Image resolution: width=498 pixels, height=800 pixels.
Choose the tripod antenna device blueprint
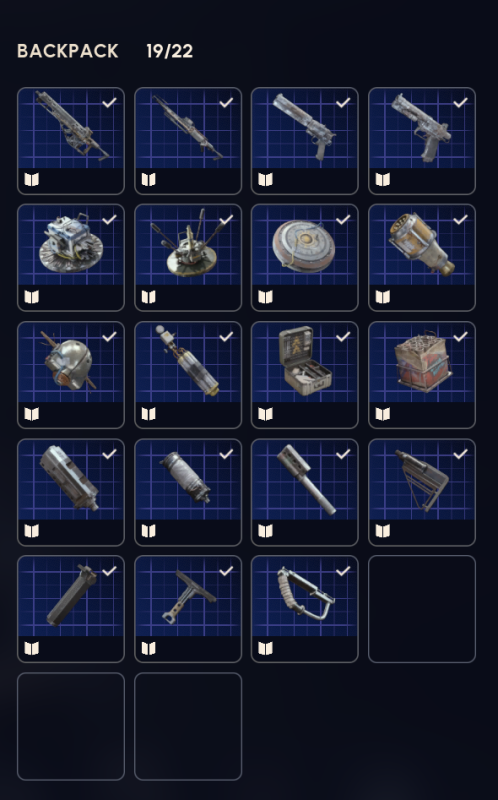(x=188, y=258)
